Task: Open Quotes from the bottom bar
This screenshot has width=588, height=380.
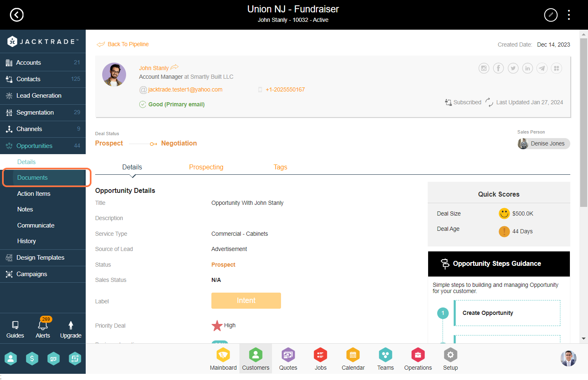Action: pyautogui.click(x=288, y=359)
